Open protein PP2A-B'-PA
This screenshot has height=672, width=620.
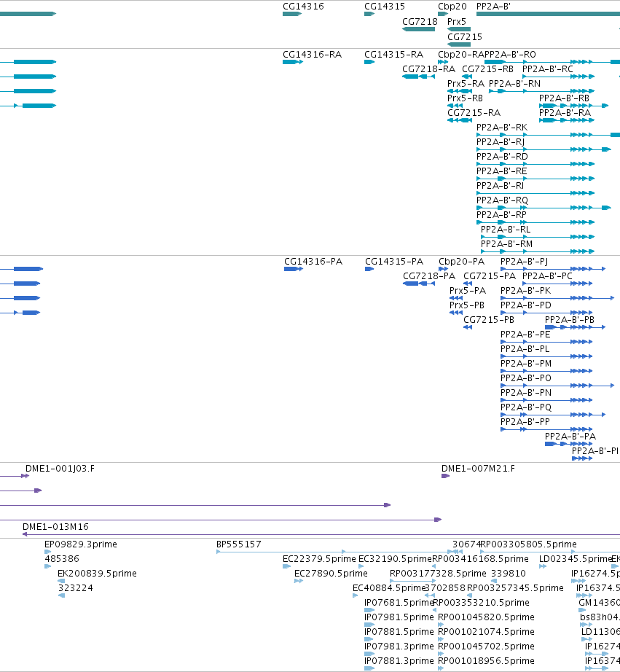(570, 437)
